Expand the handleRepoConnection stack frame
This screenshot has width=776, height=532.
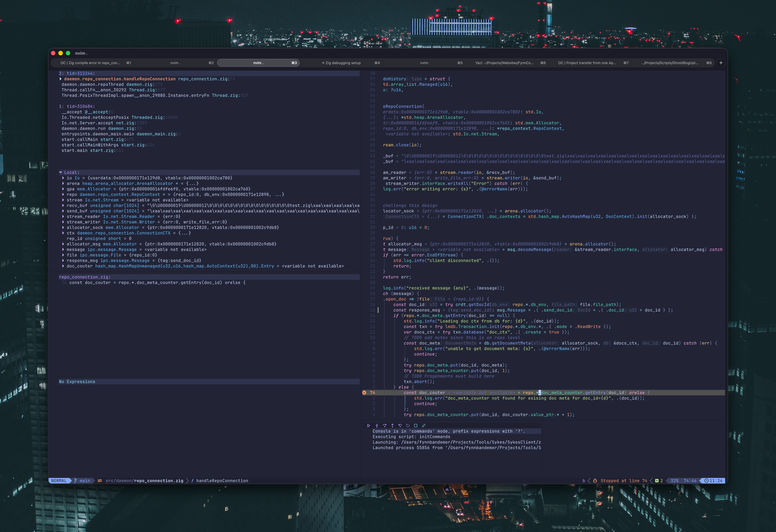tap(61, 78)
